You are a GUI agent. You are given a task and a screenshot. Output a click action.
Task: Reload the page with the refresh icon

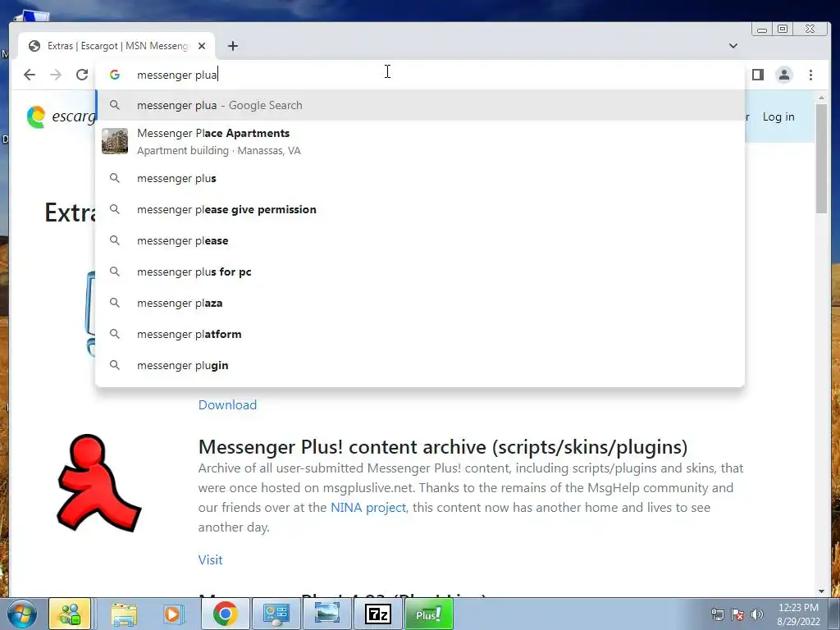pyautogui.click(x=82, y=75)
